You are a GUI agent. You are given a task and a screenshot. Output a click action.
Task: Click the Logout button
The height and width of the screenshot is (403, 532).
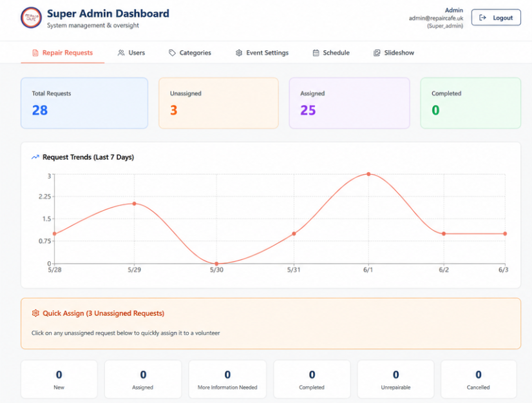[496, 17]
